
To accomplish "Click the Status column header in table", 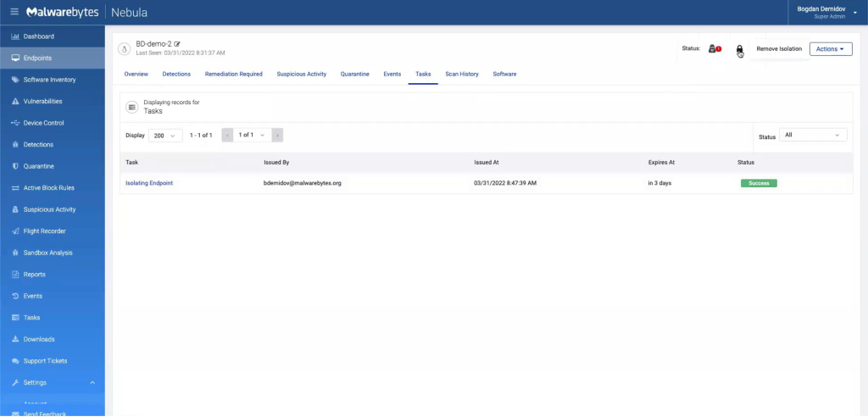I will pos(746,162).
